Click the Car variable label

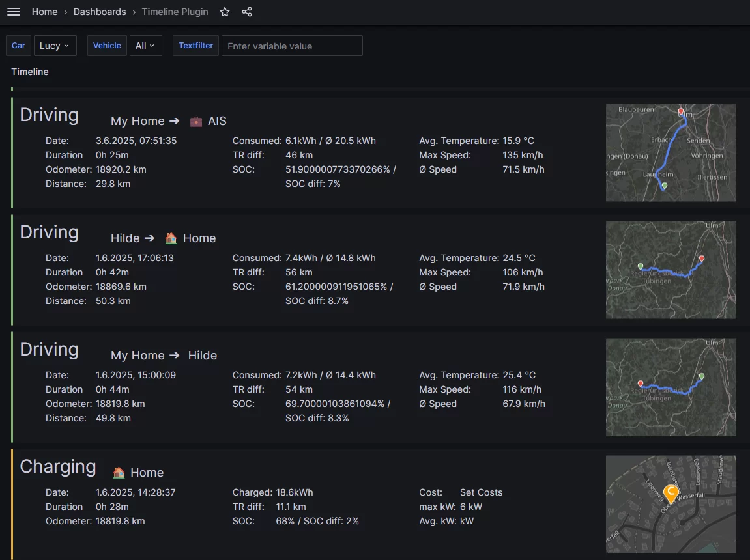click(x=18, y=46)
